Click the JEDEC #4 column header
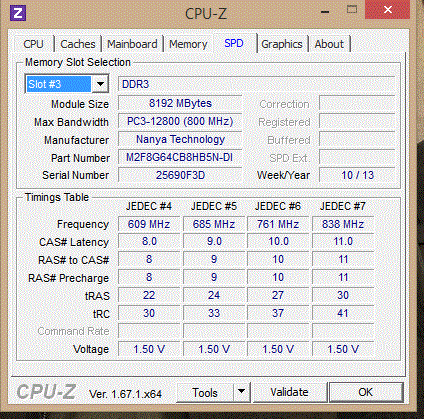This screenshot has height=419, width=424. [149, 206]
